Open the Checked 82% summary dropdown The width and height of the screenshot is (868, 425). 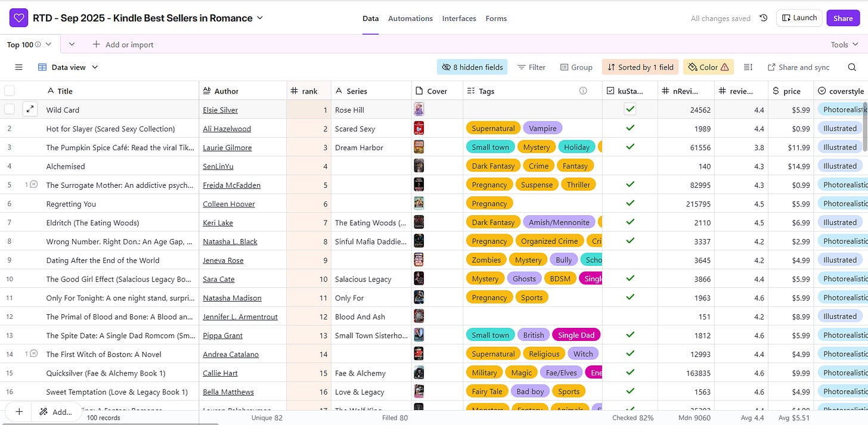[633, 418]
